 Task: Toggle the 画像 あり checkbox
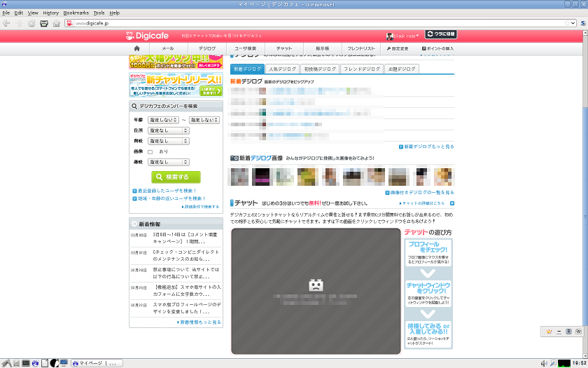pos(150,151)
